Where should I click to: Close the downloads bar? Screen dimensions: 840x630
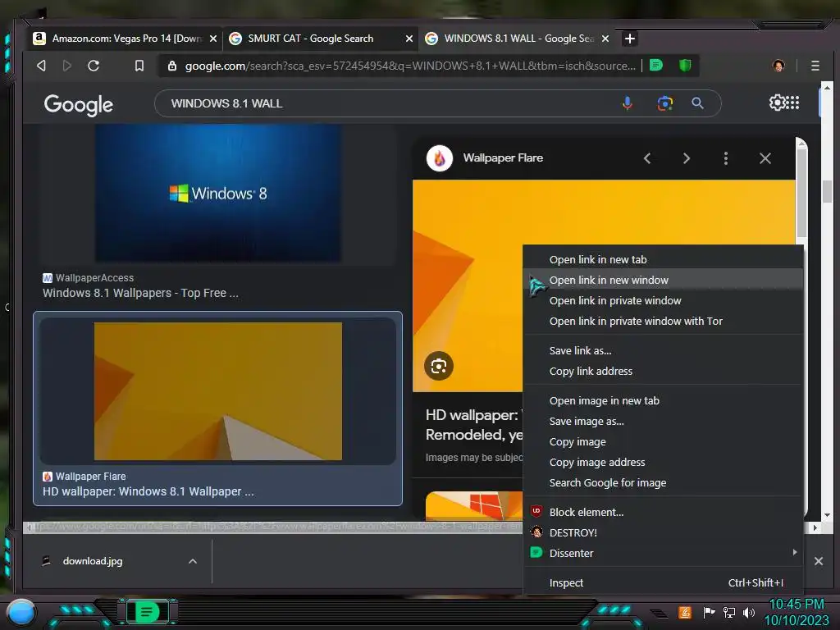pyautogui.click(x=818, y=561)
